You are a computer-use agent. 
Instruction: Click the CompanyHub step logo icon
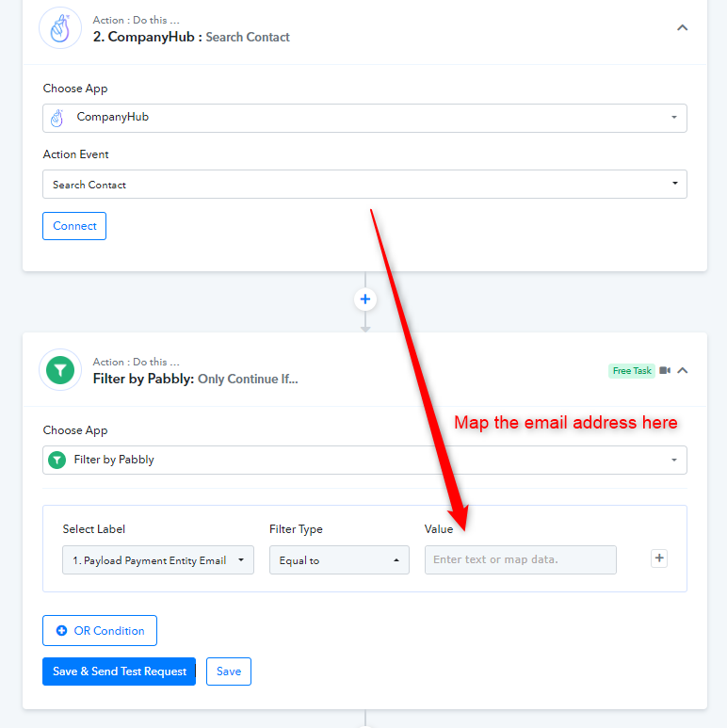tap(60, 28)
